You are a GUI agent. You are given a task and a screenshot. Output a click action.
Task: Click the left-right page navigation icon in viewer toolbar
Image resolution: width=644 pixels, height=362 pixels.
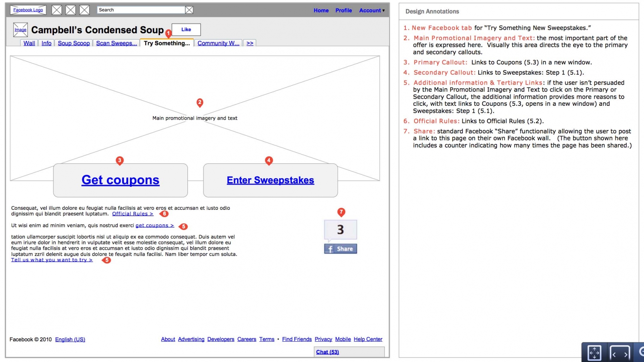(620, 354)
